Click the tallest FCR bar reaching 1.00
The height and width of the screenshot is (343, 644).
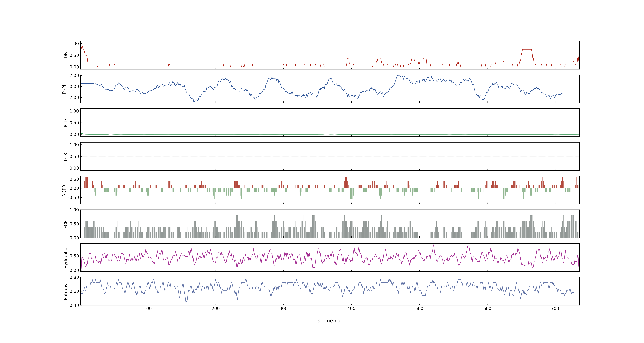532,224
